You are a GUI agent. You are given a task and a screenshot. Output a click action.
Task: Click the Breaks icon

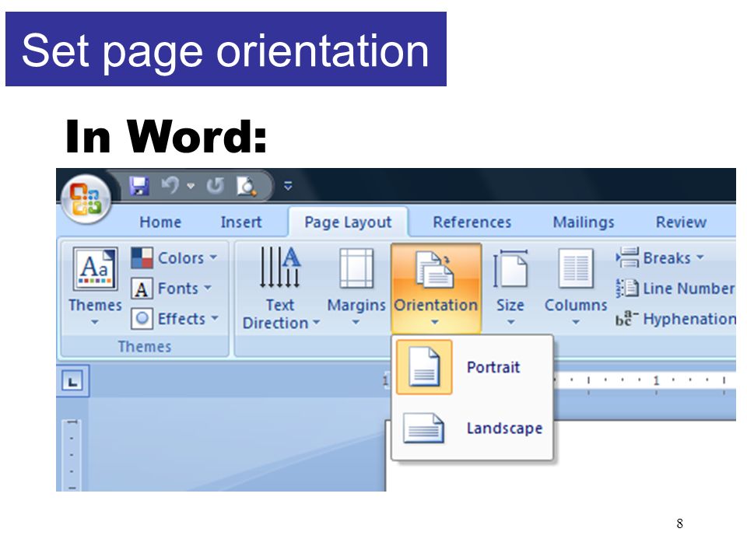click(627, 257)
